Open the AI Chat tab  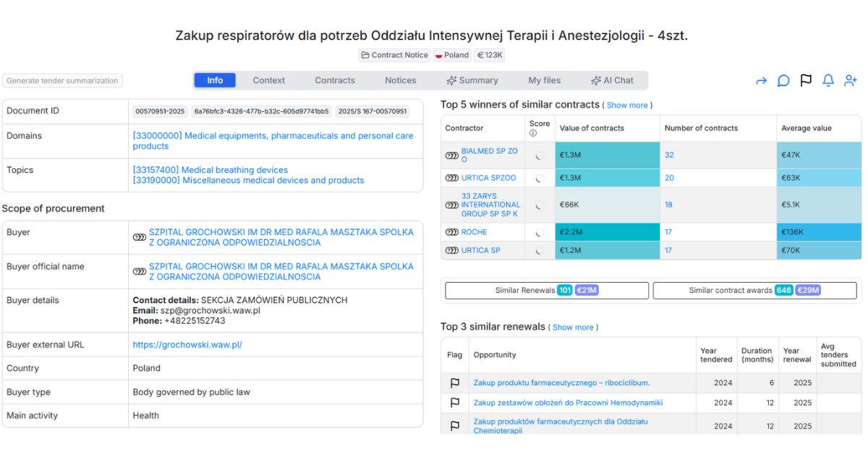coord(612,80)
